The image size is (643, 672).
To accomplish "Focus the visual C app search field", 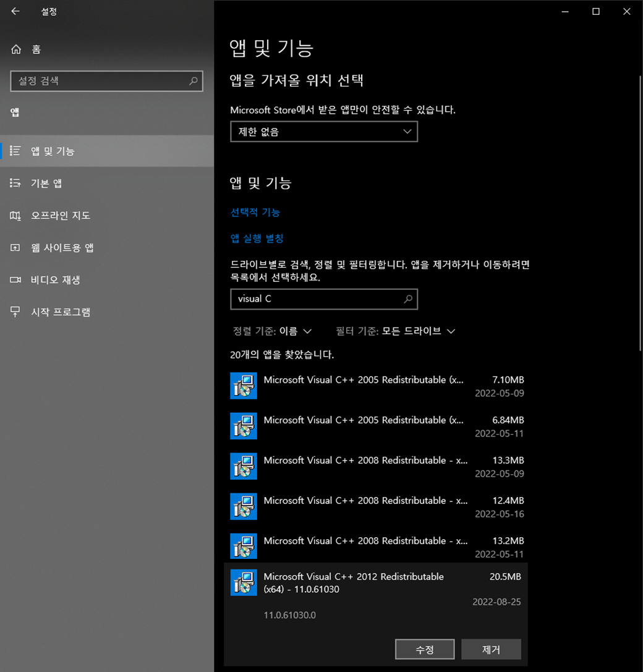I will coord(324,299).
